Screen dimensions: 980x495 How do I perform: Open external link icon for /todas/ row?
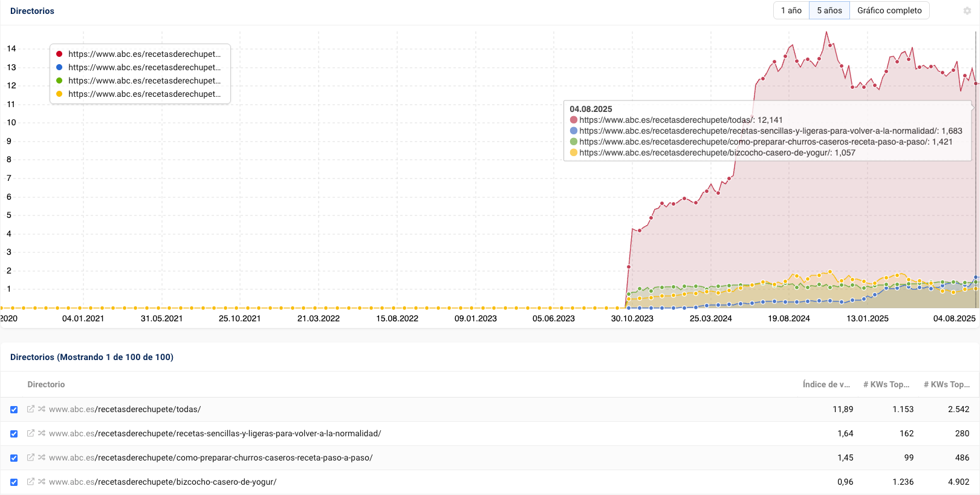[x=31, y=409]
